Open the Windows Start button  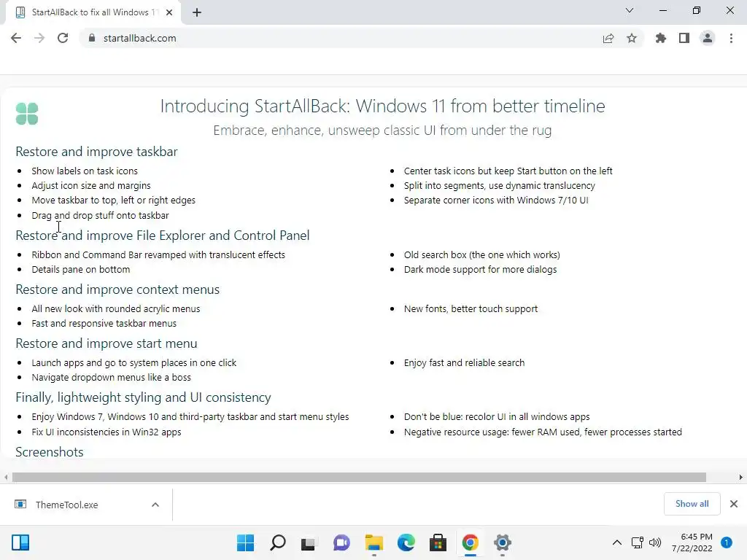[x=245, y=542]
